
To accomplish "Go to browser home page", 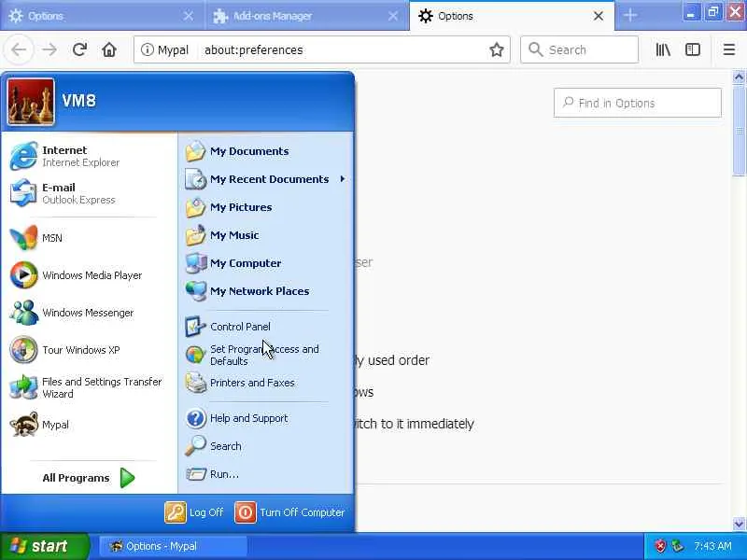I will [x=109, y=49].
